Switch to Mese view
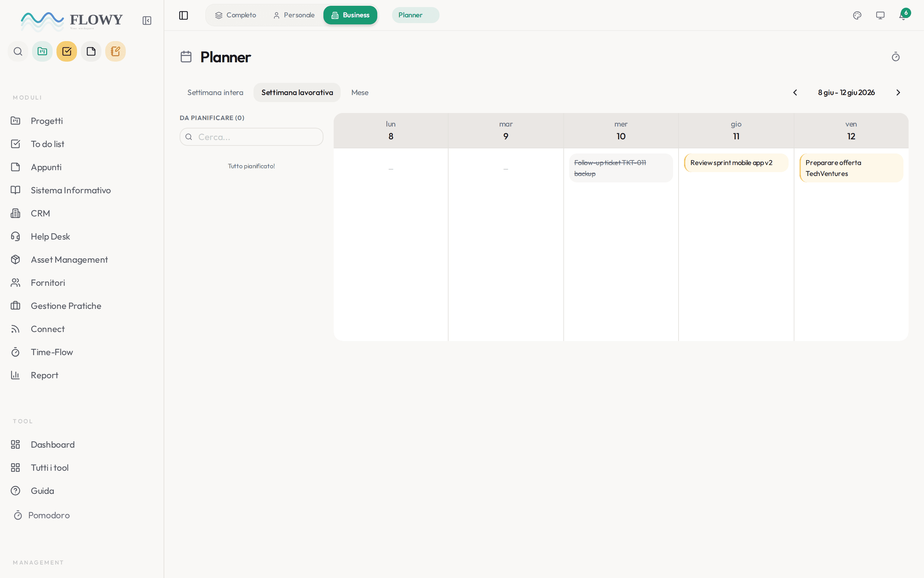 [x=360, y=92]
